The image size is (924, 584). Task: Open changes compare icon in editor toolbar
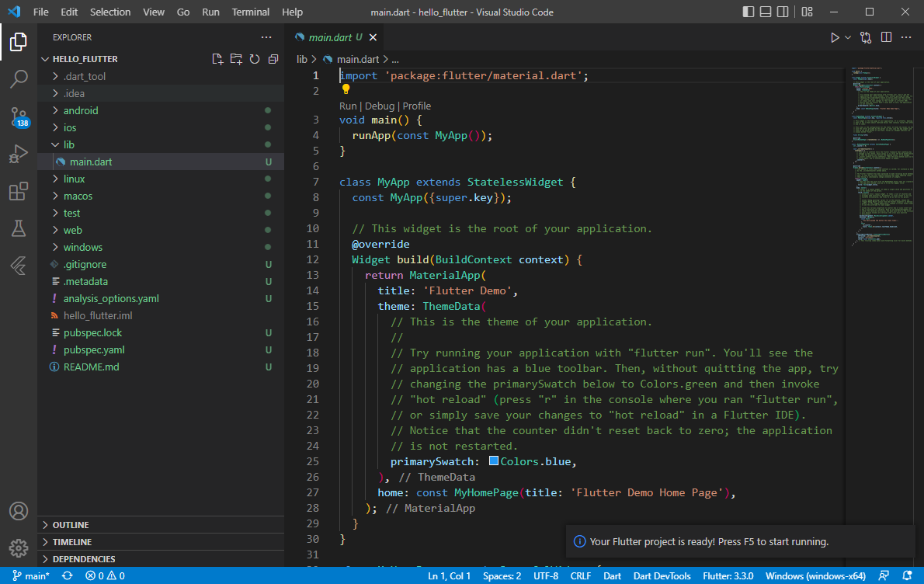point(866,38)
